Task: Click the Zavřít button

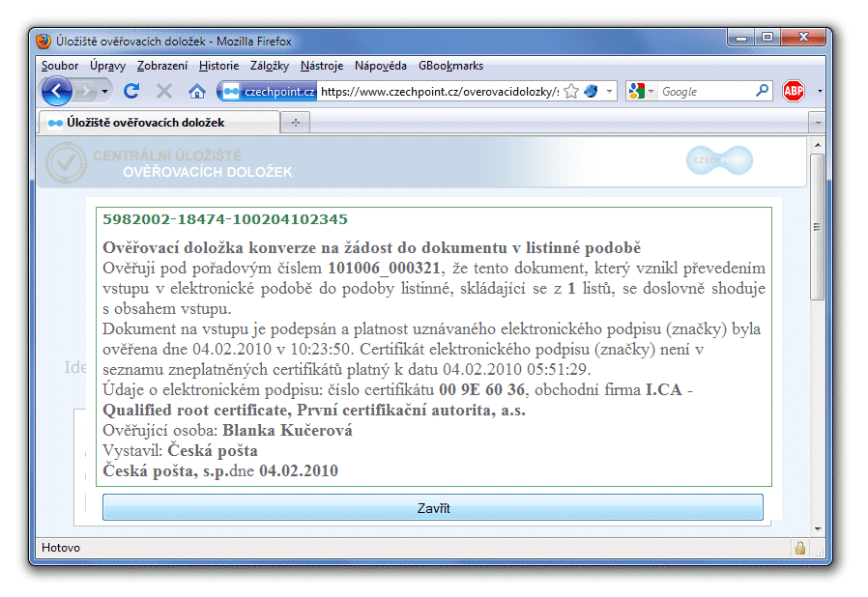Action: click(433, 508)
